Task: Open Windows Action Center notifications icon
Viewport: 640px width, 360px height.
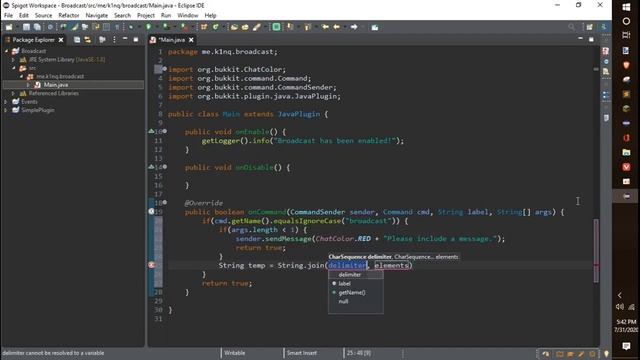Action: pos(626,346)
